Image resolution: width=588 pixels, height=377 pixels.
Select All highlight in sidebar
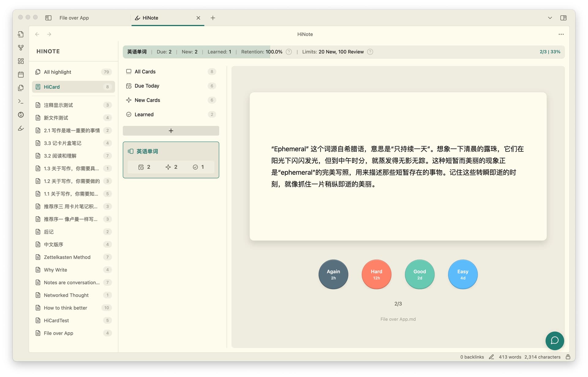(x=73, y=72)
